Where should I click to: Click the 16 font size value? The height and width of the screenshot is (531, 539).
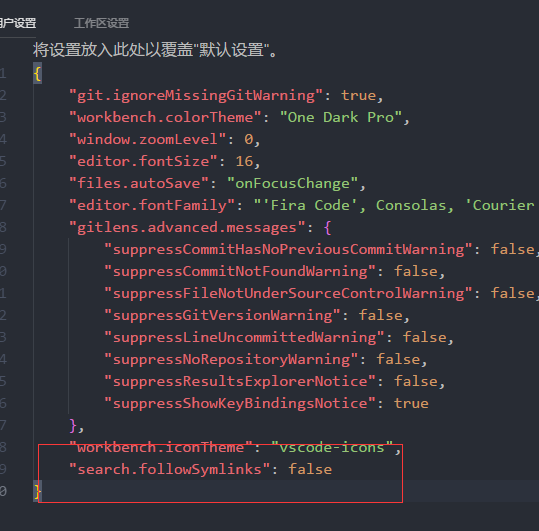click(x=244, y=162)
